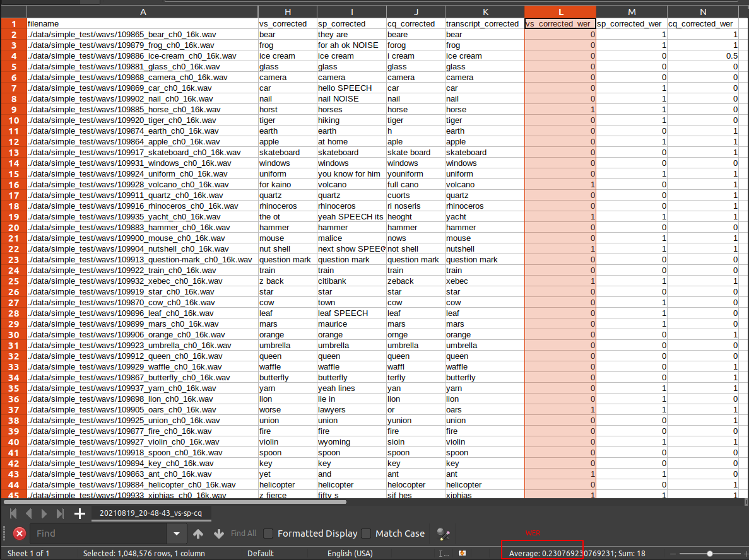The image size is (749, 560).
Task: Click 'Default' page style in status bar
Action: pyautogui.click(x=261, y=553)
